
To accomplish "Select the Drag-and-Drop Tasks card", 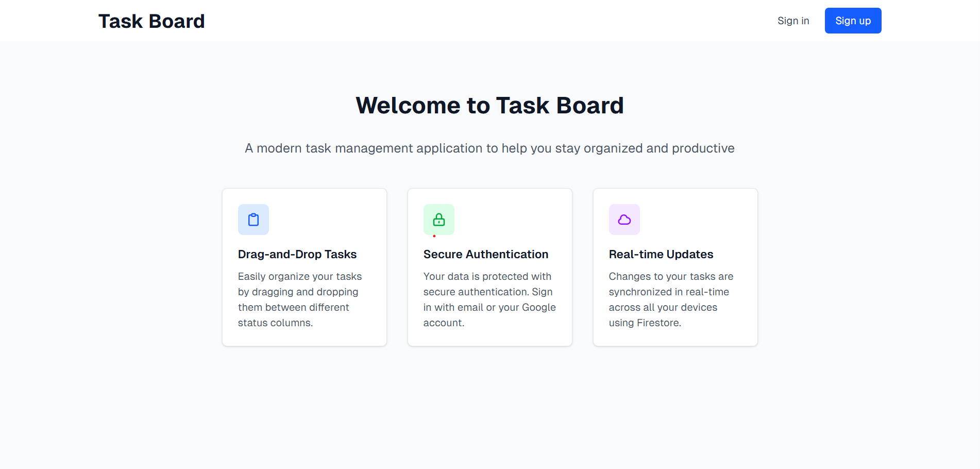I will [x=304, y=267].
